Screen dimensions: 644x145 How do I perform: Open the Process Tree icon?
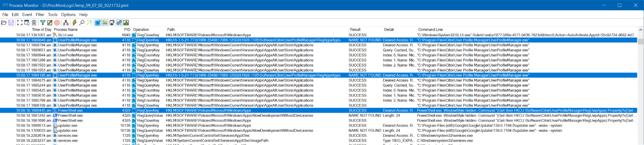pyautogui.click(x=66, y=23)
